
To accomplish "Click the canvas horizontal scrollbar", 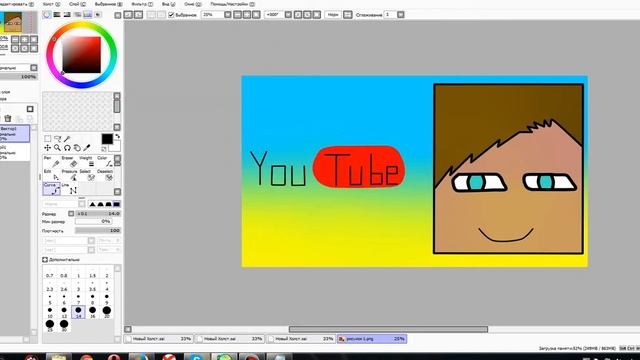I will [388, 329].
